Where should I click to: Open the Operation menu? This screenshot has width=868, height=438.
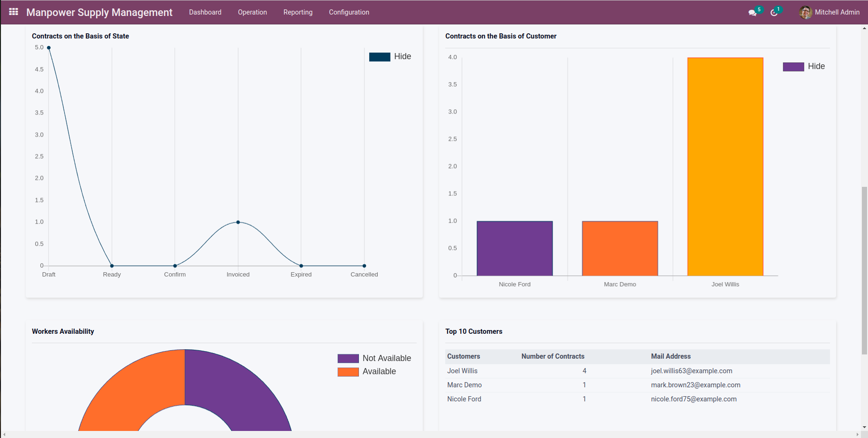coord(252,12)
